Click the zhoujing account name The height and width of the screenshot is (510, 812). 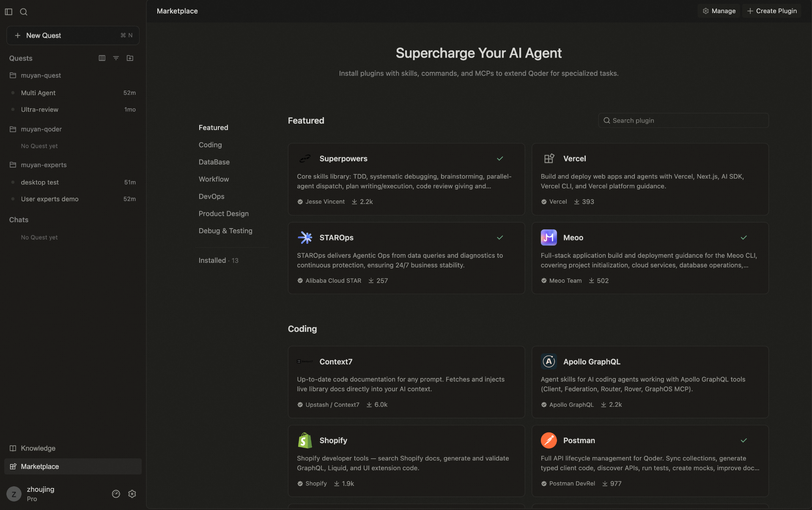point(41,489)
